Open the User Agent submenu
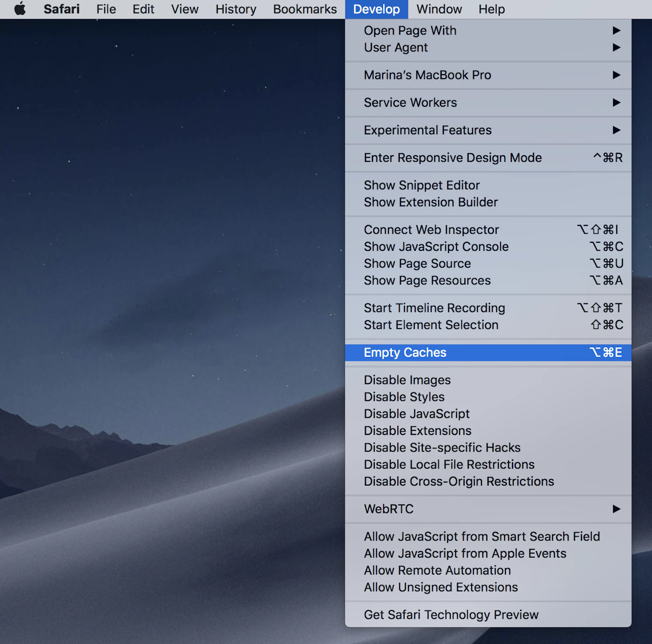This screenshot has width=652, height=644. click(x=395, y=48)
